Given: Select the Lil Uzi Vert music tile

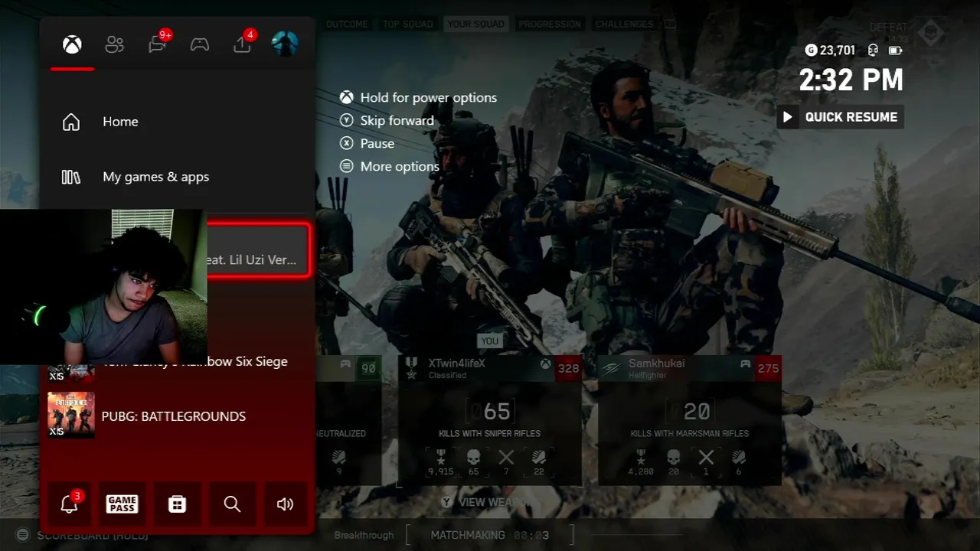Looking at the screenshot, I should coord(259,250).
